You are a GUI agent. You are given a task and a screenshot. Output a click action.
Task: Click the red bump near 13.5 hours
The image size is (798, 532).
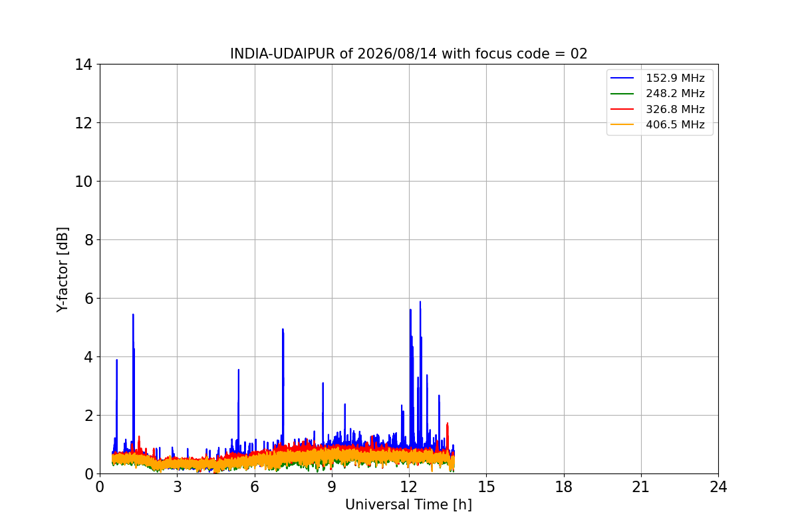[448, 425]
